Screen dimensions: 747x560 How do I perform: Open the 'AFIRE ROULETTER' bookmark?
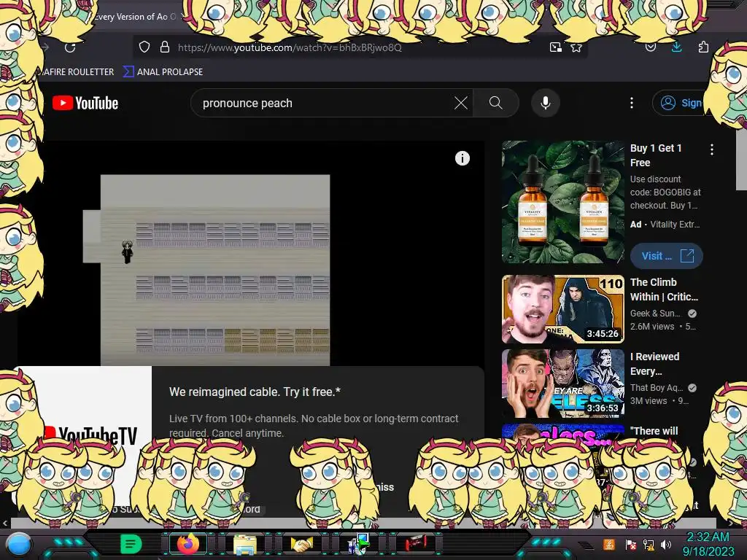76,72
